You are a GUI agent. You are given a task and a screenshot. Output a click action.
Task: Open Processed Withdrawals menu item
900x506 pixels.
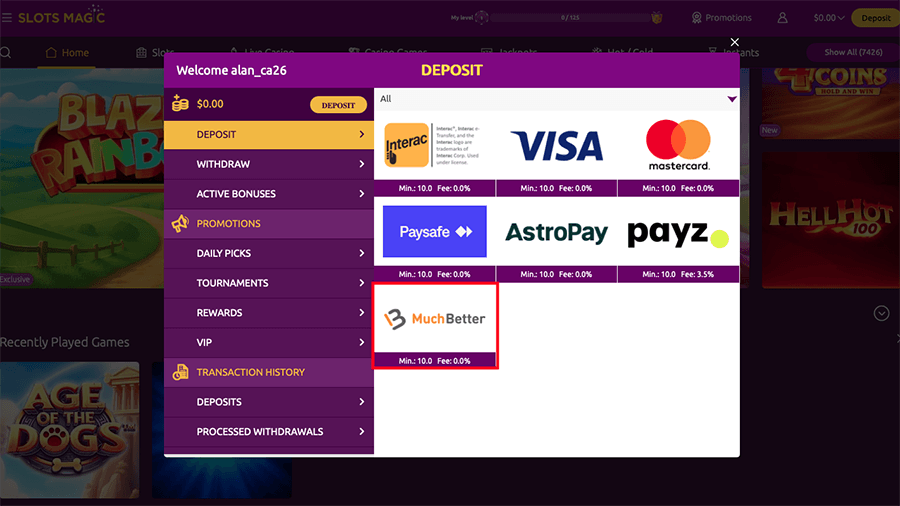269,431
